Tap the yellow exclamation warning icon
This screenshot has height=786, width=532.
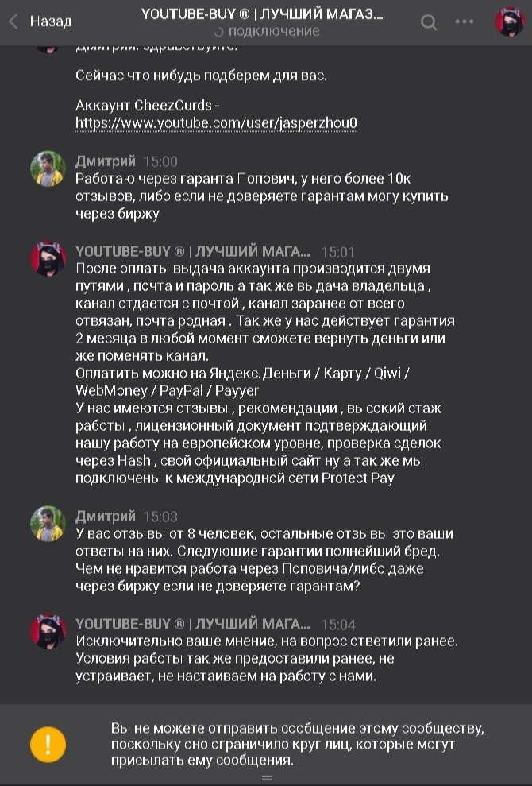(x=48, y=744)
